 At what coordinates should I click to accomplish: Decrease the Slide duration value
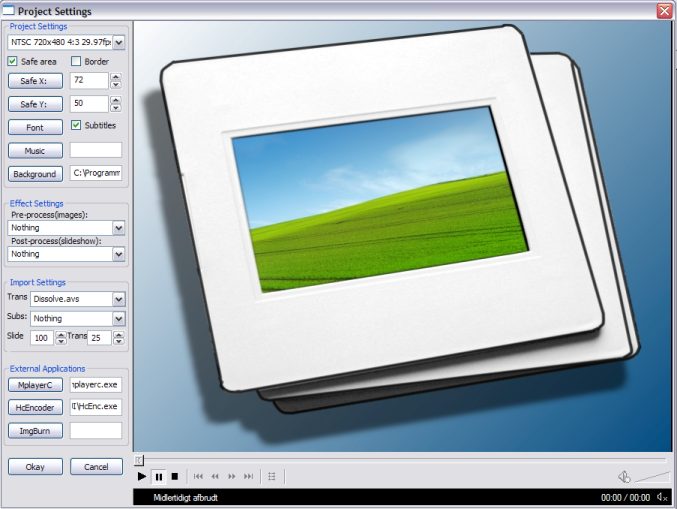(61, 341)
